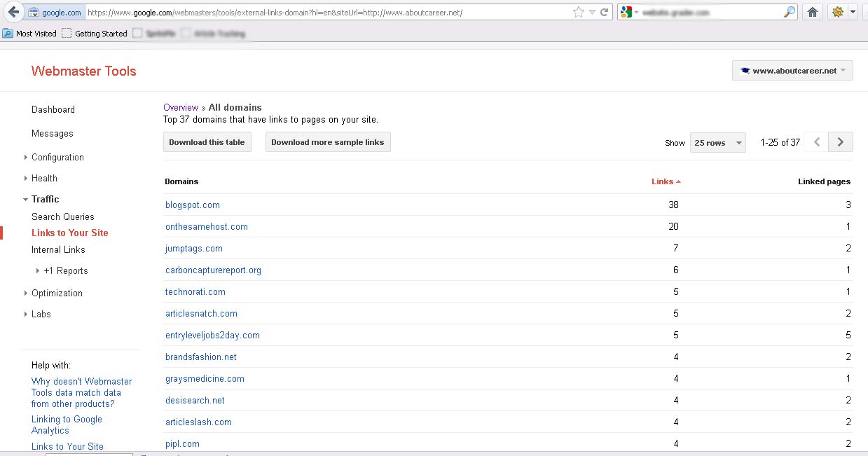This screenshot has width=868, height=456.
Task: Open brandsfashion.net domain link
Action: point(201,357)
